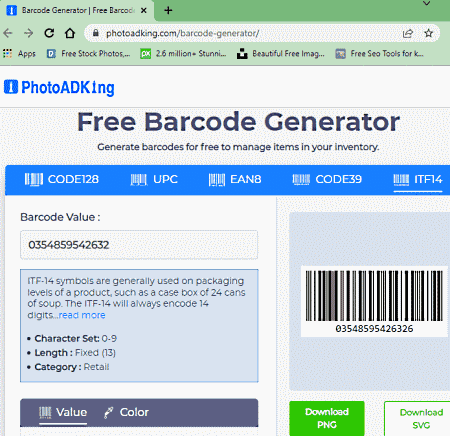Share this page via share icon
This screenshot has width=450, height=436.
coord(408,33)
